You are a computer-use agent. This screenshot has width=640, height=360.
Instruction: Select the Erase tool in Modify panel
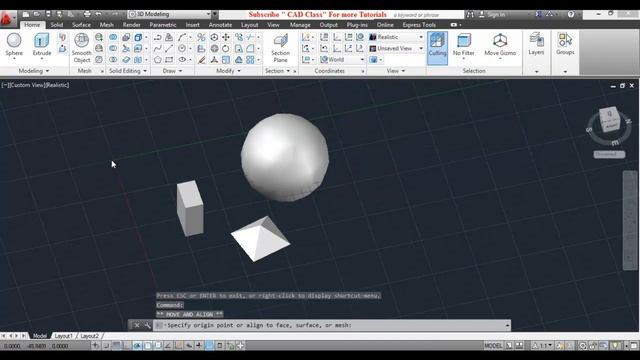201,60
